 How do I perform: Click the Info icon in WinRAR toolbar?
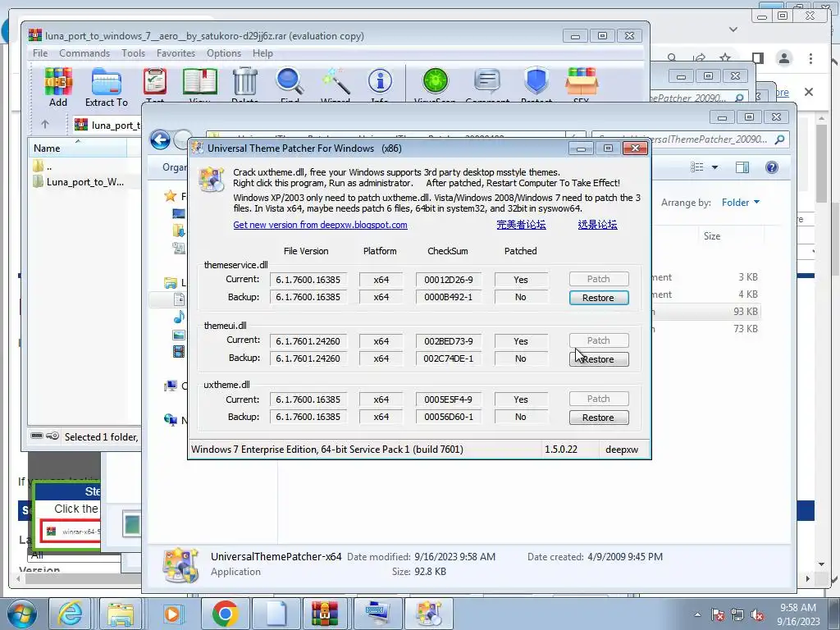point(380,84)
